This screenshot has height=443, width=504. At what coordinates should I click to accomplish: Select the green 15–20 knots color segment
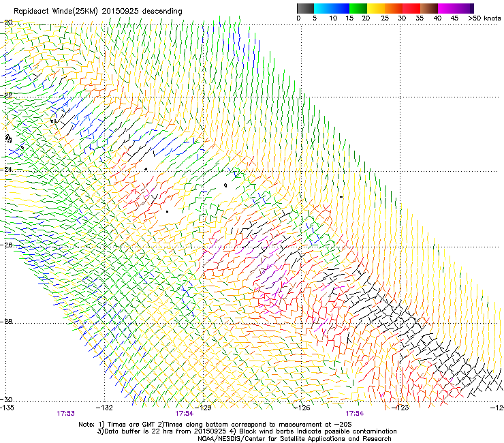point(358,8)
